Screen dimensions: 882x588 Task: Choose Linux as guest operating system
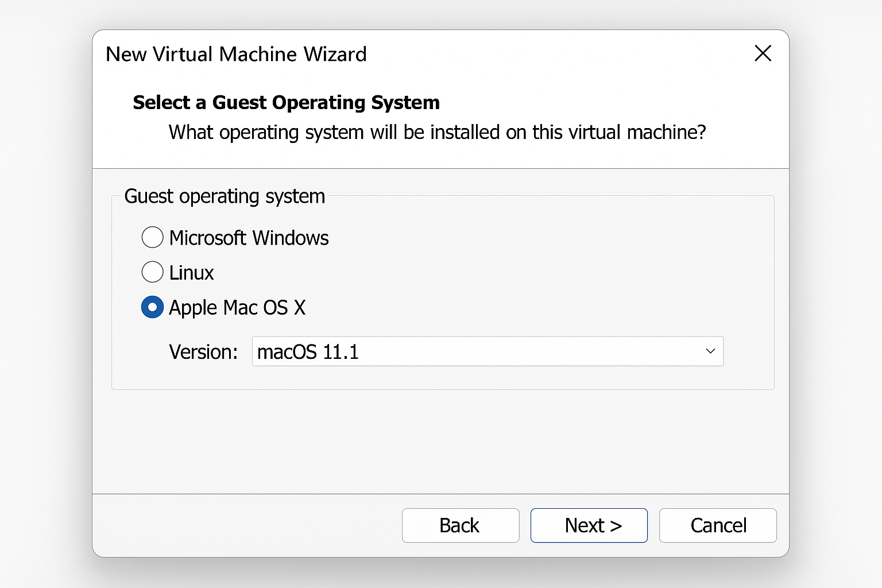point(152,272)
